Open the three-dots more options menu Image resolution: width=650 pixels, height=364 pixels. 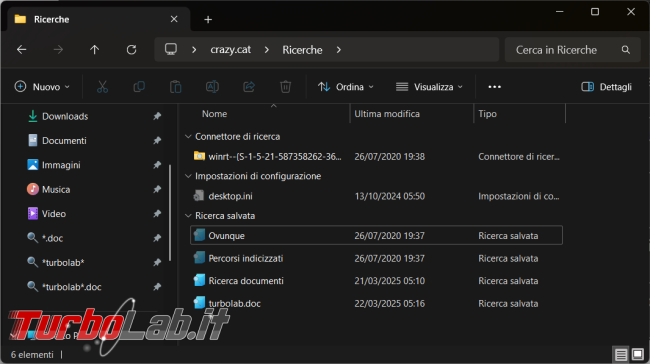495,87
